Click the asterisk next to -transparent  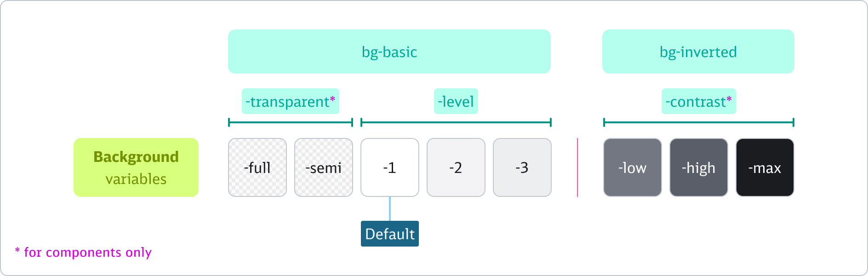point(332,99)
